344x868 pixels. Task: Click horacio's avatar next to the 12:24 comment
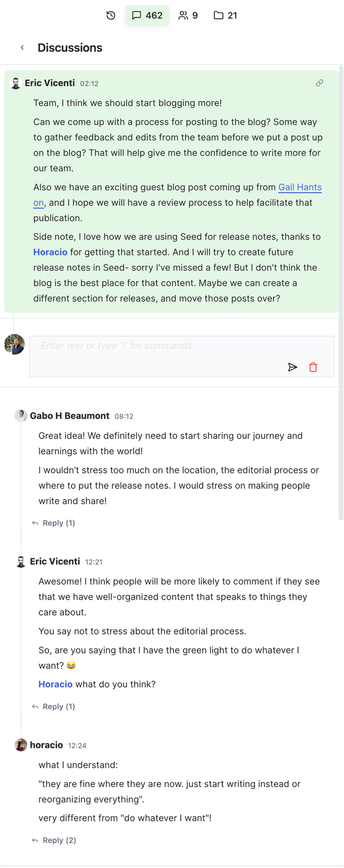21,745
